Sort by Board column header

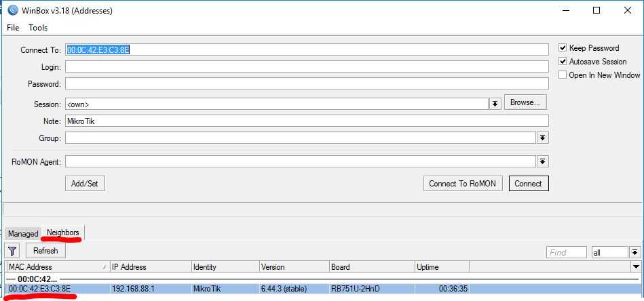click(372, 267)
